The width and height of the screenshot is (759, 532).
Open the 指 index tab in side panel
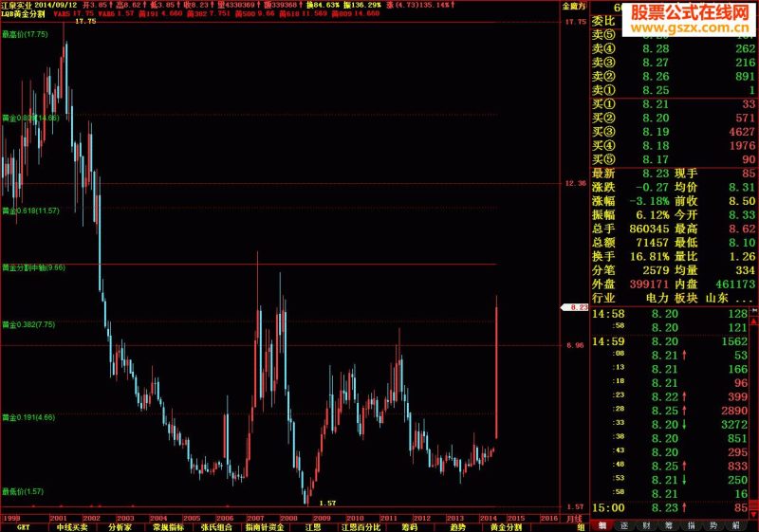click(692, 526)
